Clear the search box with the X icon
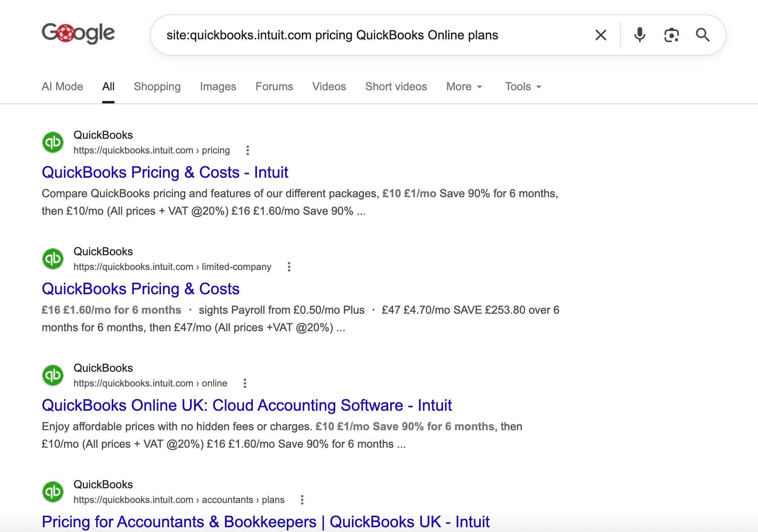Screen dimensions: 758x532 click(601, 35)
